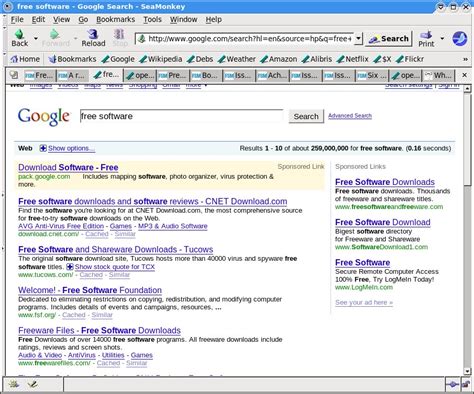474x394 pixels.
Task: Show more bookmarks toolbar chevron
Action: [465, 59]
